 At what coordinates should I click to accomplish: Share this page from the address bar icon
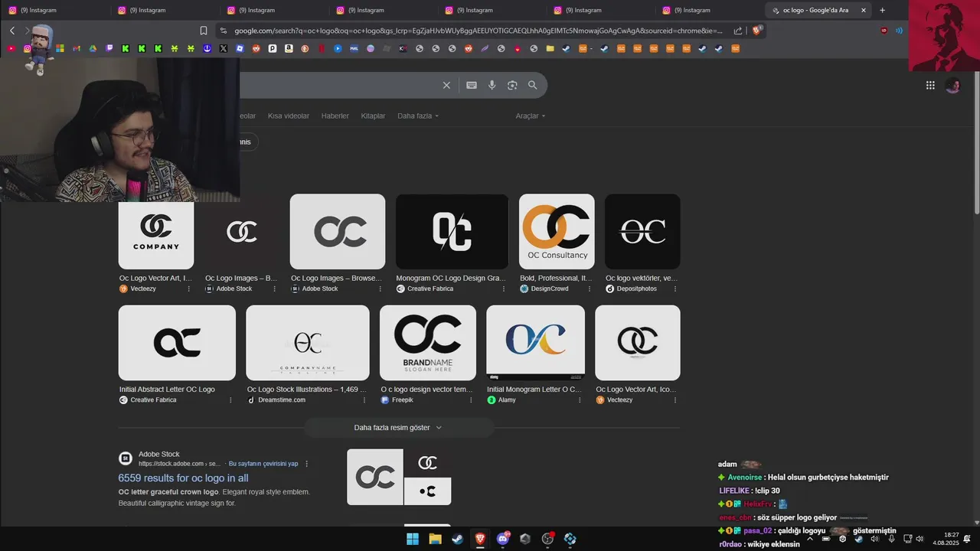click(738, 31)
